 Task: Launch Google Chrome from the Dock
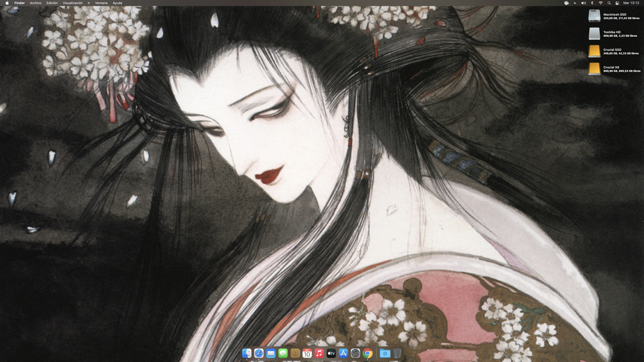[x=367, y=353]
